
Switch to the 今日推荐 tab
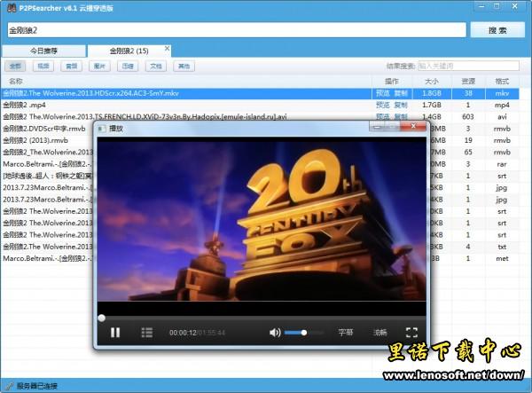pyautogui.click(x=43, y=51)
